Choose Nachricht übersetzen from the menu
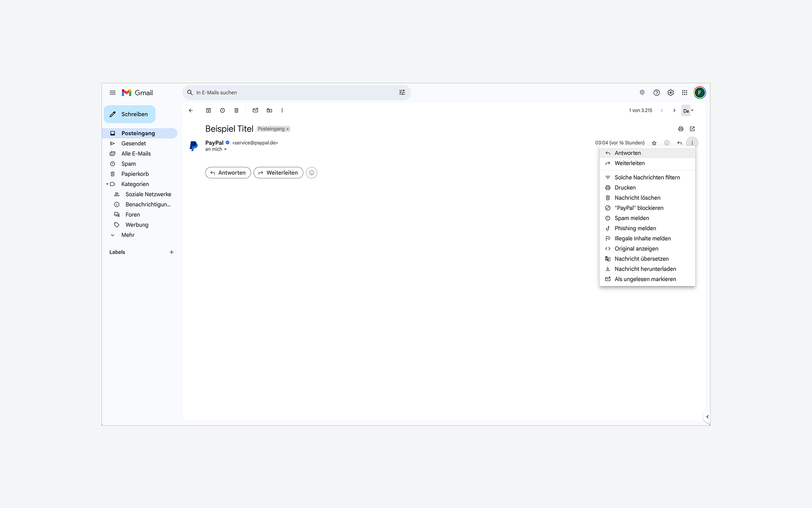812x508 pixels. coord(647,259)
